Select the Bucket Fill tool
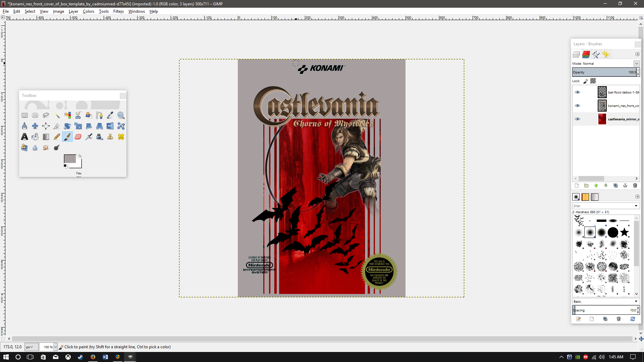 (35, 137)
